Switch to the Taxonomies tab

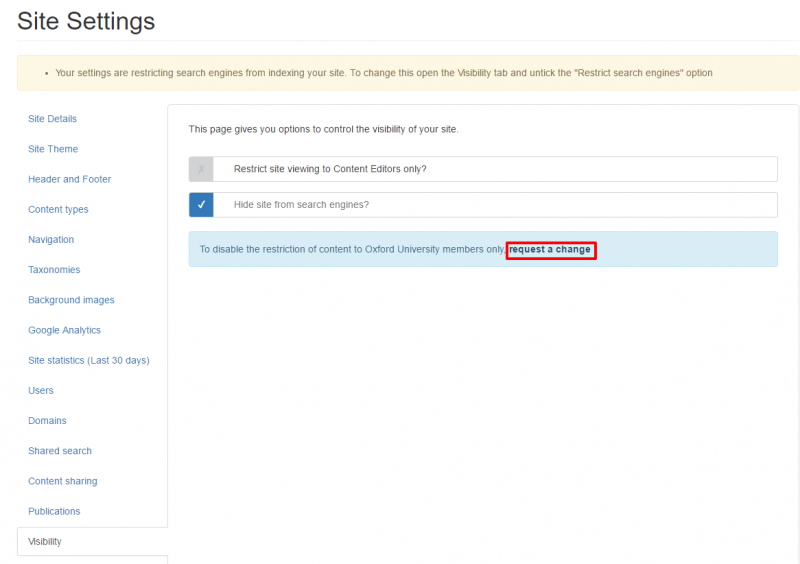pos(54,269)
